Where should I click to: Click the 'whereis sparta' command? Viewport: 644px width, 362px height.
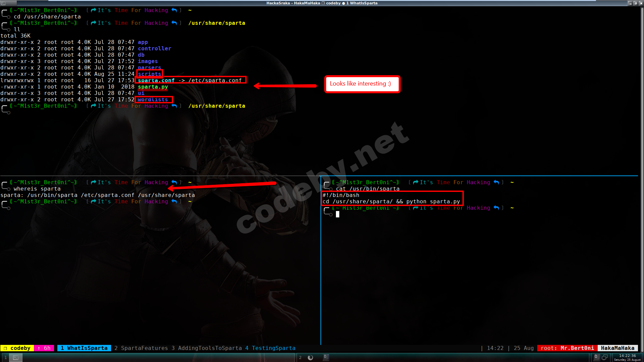37,189
